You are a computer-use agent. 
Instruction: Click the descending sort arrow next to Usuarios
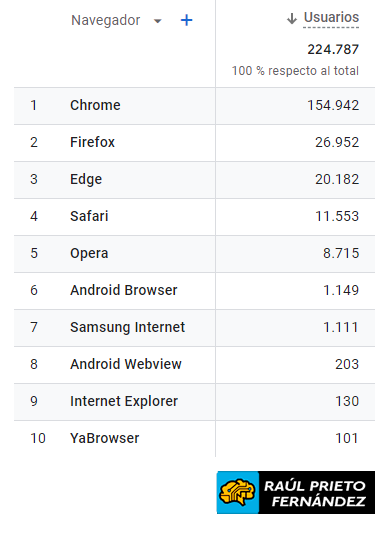pos(292,18)
